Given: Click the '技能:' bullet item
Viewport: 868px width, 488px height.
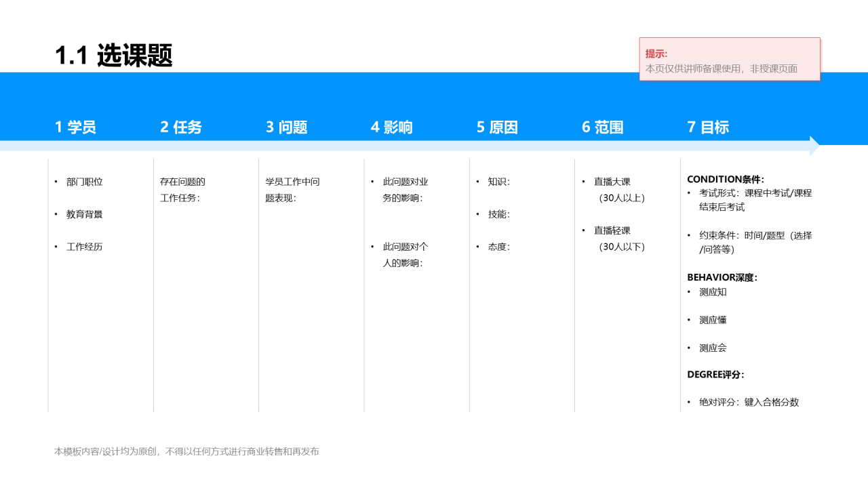Looking at the screenshot, I should click(499, 214).
